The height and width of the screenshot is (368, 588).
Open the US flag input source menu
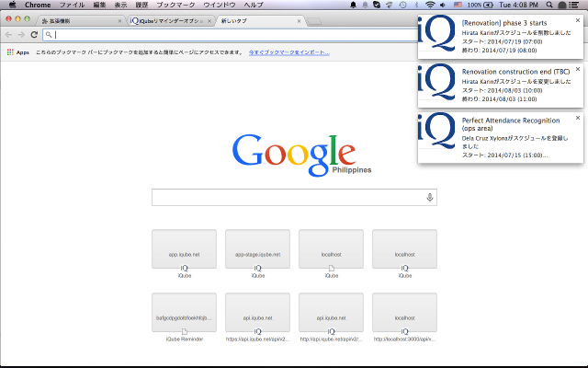click(458, 5)
